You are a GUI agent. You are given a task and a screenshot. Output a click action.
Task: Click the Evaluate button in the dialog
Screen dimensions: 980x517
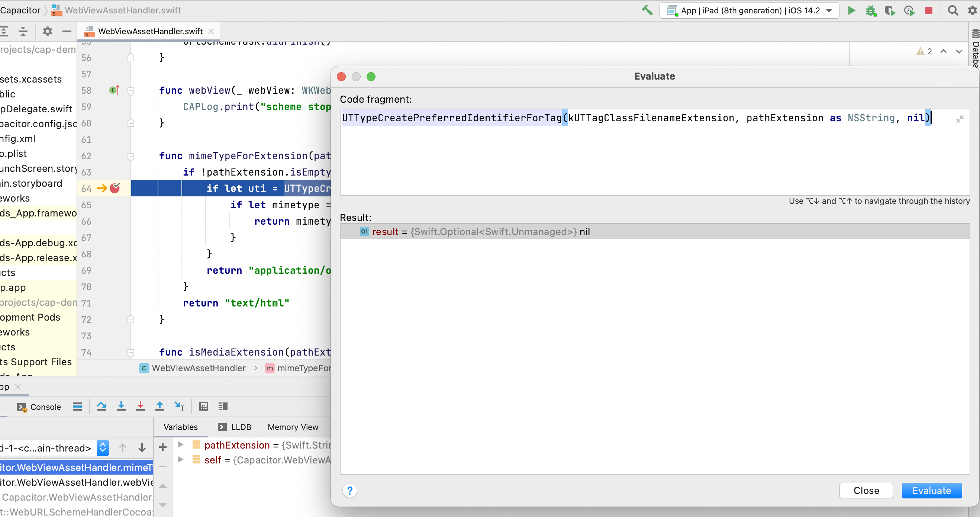click(x=932, y=490)
